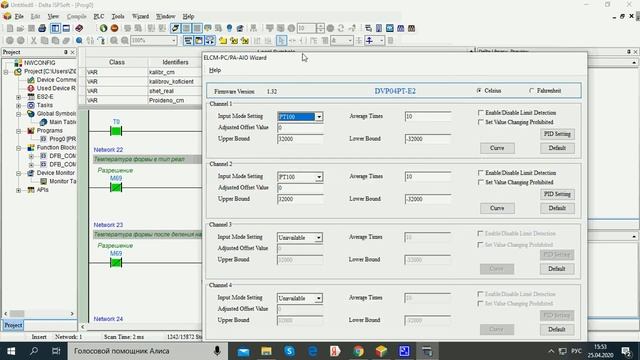
Task: Click the Project panel scroll-right arrow
Action: [72, 313]
